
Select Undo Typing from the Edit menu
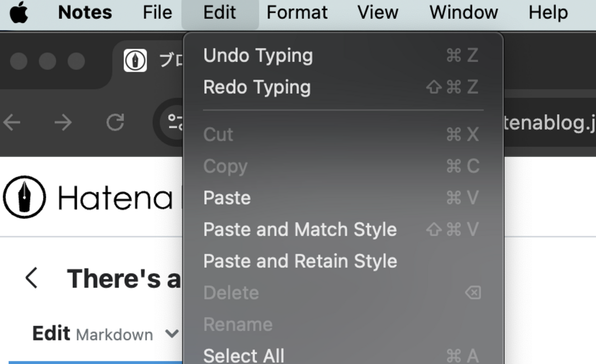pyautogui.click(x=258, y=55)
